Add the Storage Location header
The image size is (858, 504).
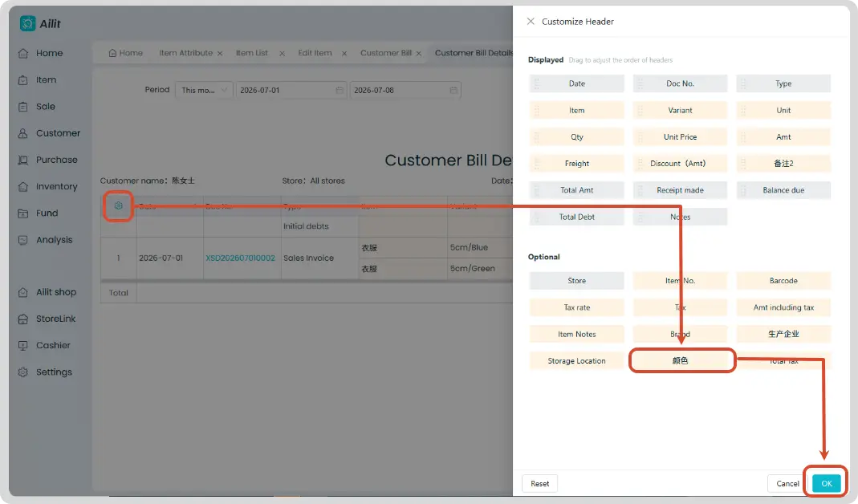[577, 361]
